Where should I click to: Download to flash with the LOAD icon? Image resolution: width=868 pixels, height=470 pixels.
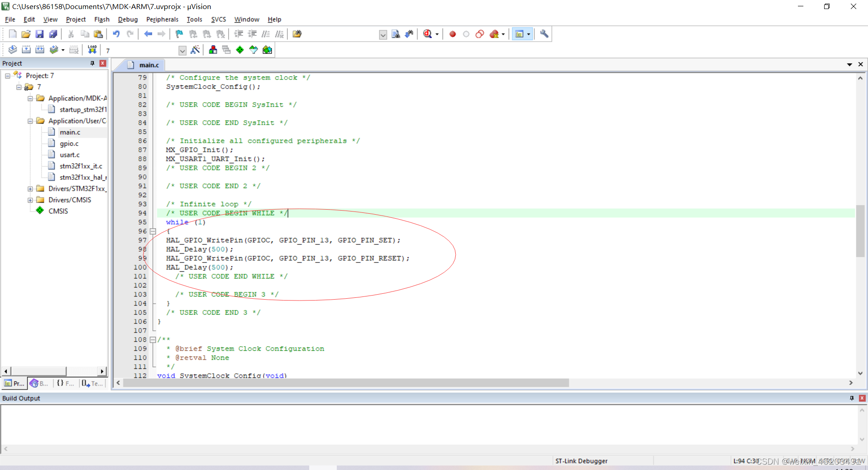(92, 50)
